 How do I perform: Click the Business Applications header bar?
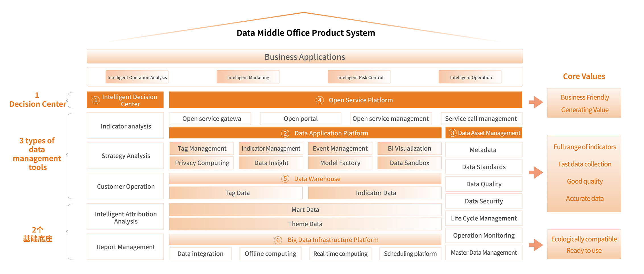(x=305, y=57)
